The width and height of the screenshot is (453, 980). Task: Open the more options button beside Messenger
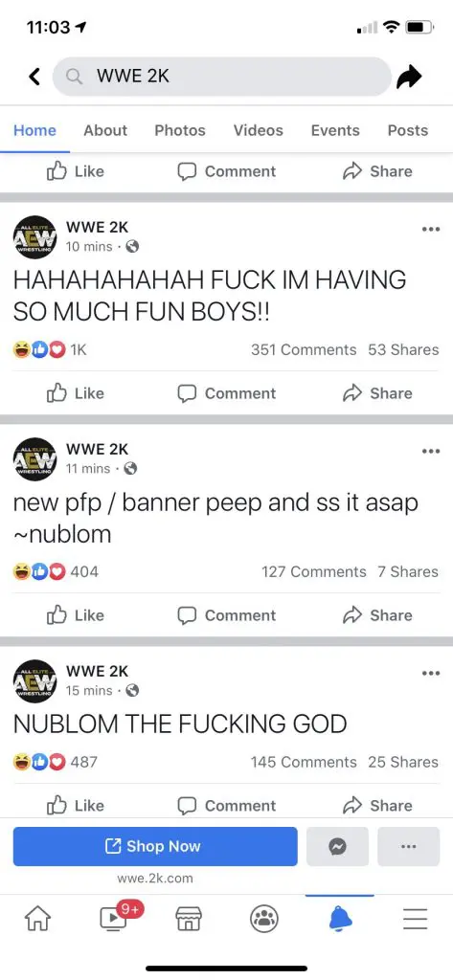pos(409,846)
